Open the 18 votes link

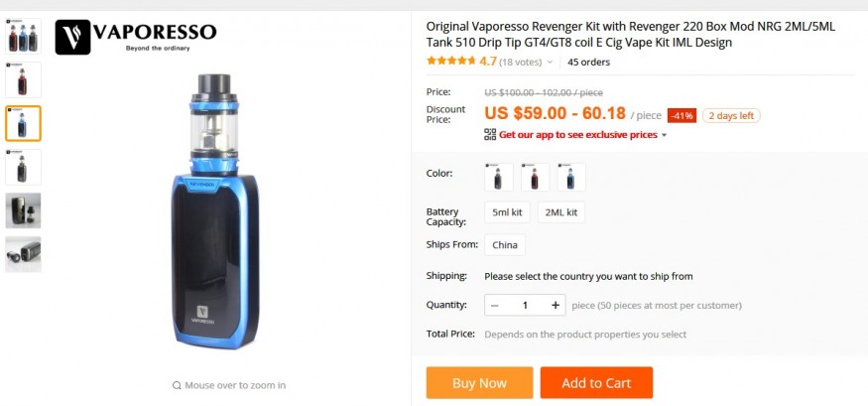coord(521,63)
